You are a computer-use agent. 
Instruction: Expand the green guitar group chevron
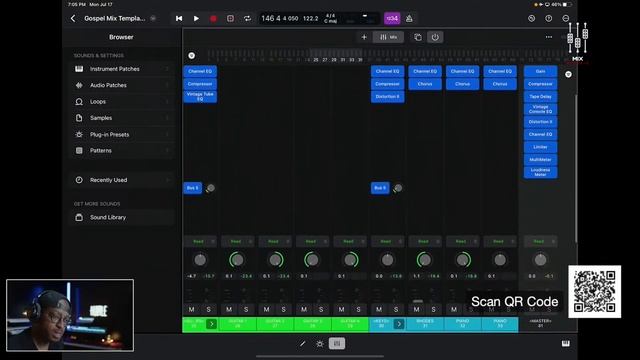[211, 324]
